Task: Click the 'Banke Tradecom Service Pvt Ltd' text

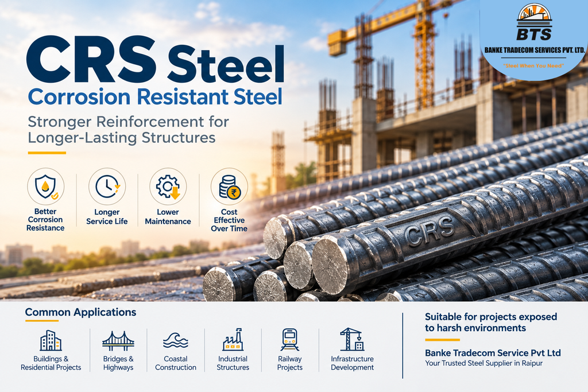Action: (493, 352)
